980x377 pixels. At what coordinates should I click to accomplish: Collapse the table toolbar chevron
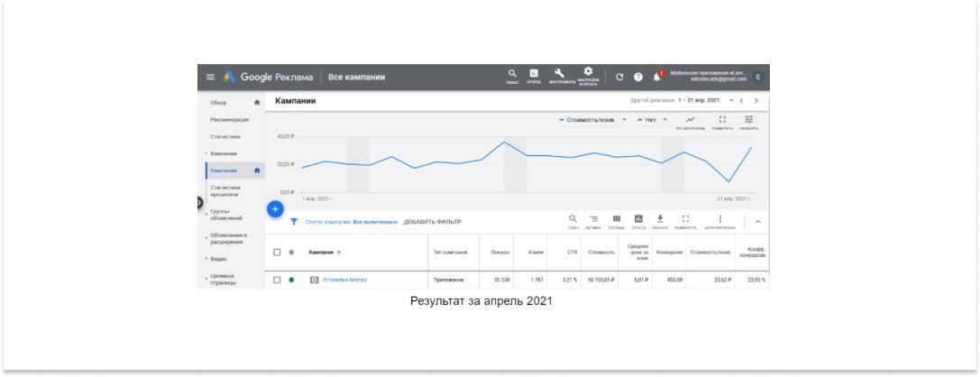click(x=758, y=221)
